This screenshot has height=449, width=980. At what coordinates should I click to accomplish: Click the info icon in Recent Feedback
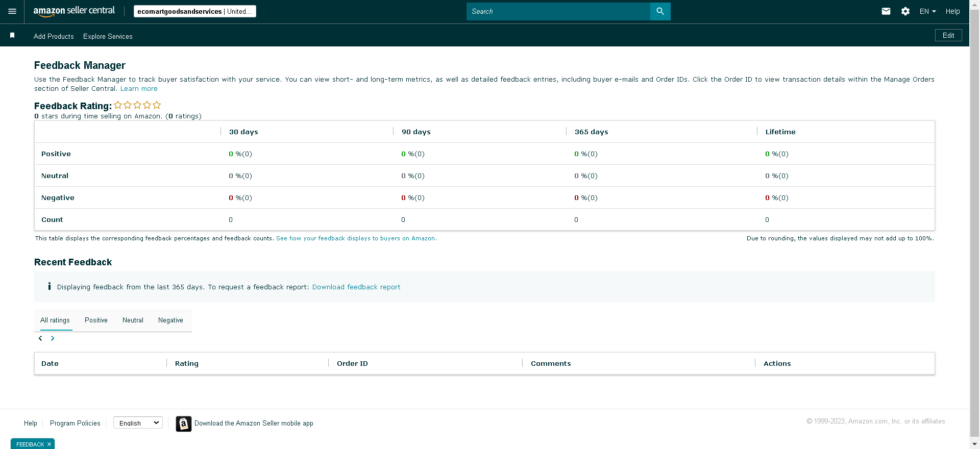50,286
